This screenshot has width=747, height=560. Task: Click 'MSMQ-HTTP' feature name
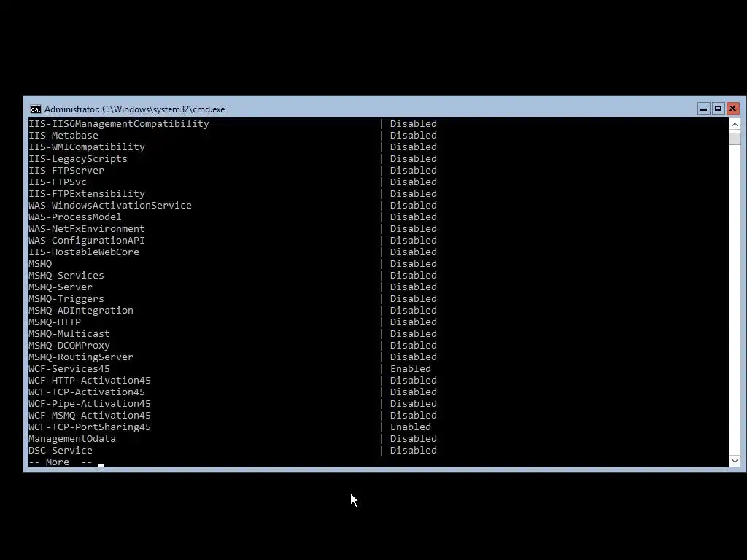55,322
